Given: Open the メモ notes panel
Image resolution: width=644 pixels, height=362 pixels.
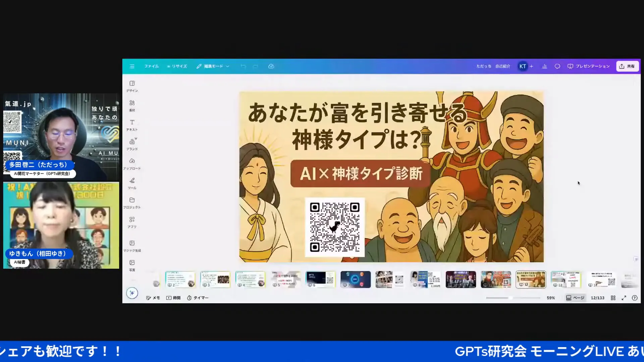Looking at the screenshot, I should click(x=153, y=298).
